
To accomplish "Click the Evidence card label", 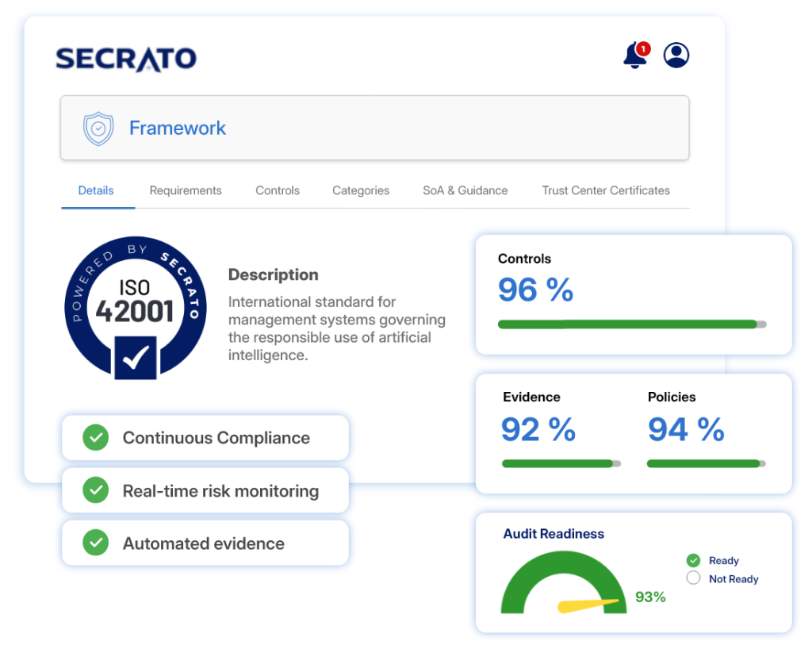I will 532,397.
